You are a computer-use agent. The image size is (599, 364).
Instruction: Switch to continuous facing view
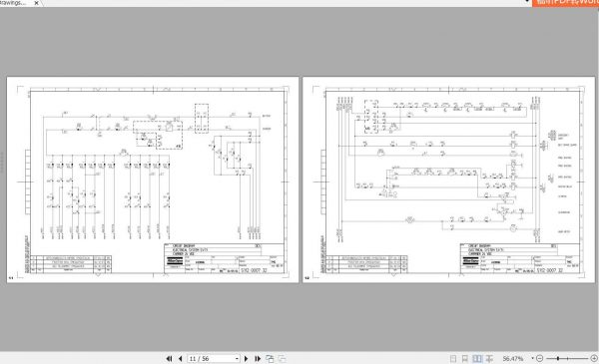pyautogui.click(x=489, y=359)
